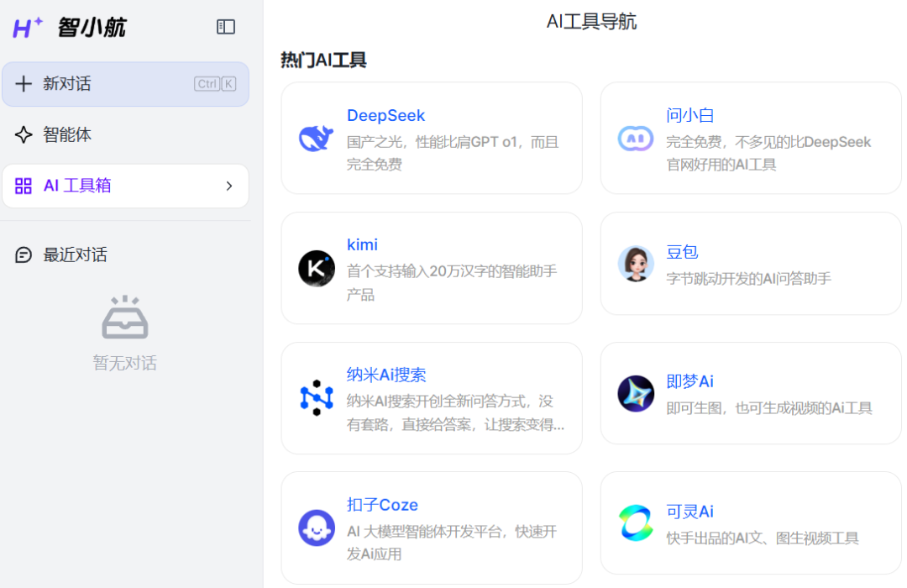Click 纳米AI搜索开创全新问答方式 description text
Viewport: 907px width, 588px height.
(456, 412)
